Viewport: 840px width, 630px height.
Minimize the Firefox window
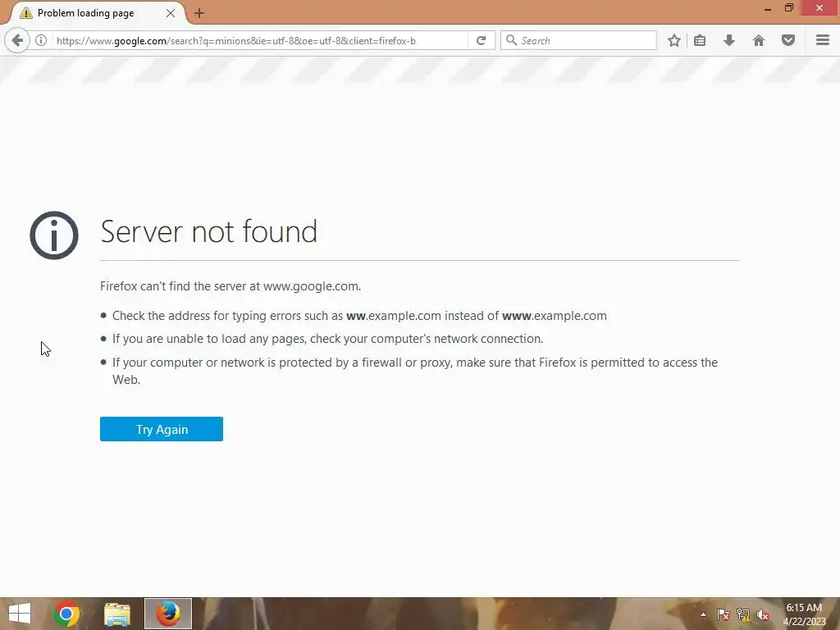(x=768, y=8)
